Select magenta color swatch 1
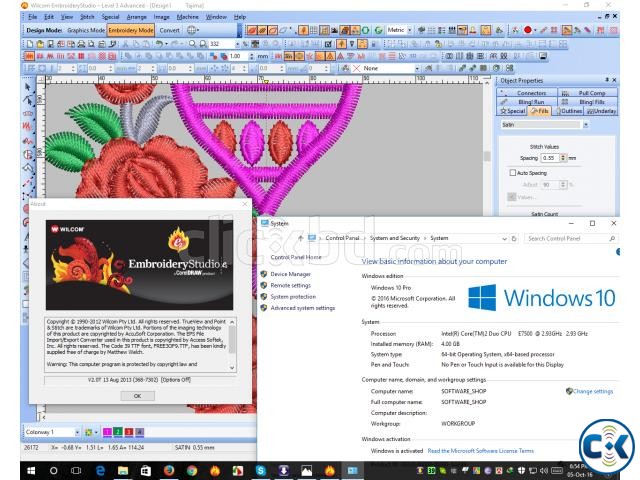 [107, 432]
